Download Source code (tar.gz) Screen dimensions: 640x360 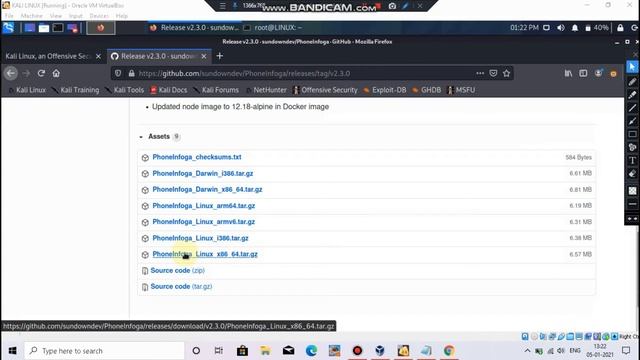click(x=181, y=287)
